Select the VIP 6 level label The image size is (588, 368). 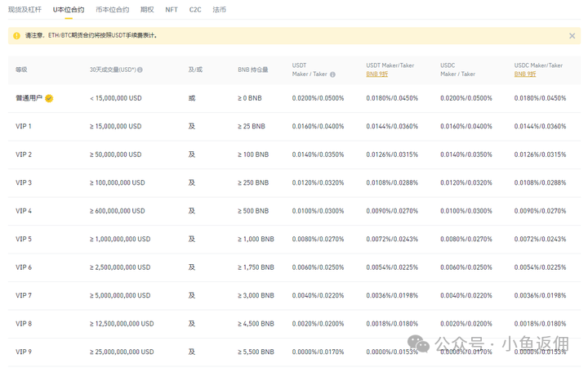tap(24, 267)
